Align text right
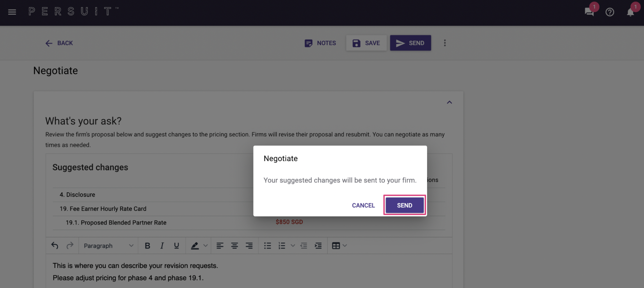The height and width of the screenshot is (288, 644). point(249,246)
